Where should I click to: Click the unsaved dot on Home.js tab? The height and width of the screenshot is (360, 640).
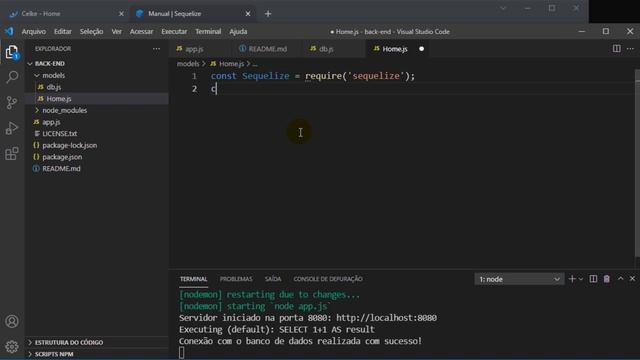point(421,49)
